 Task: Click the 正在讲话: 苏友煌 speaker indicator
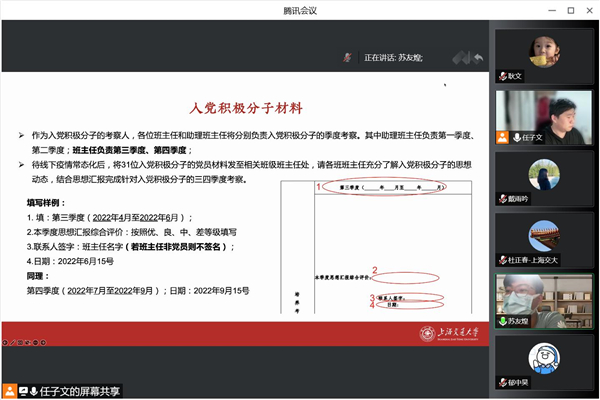[x=393, y=58]
